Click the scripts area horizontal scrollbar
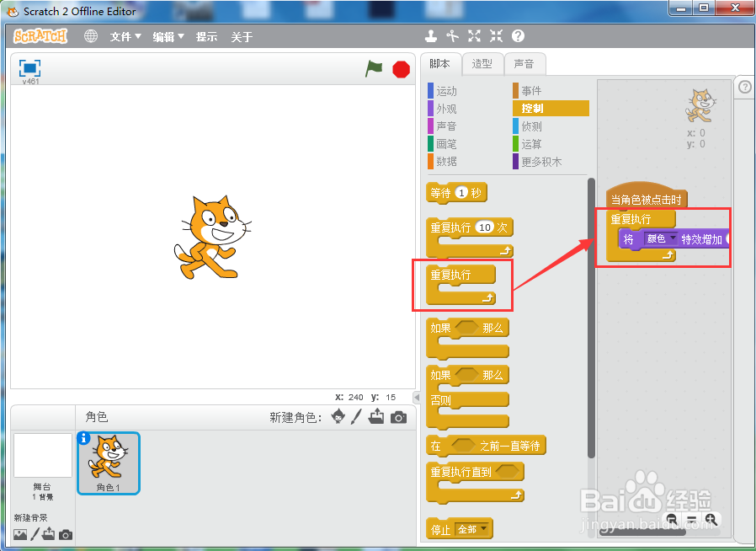 click(x=642, y=532)
